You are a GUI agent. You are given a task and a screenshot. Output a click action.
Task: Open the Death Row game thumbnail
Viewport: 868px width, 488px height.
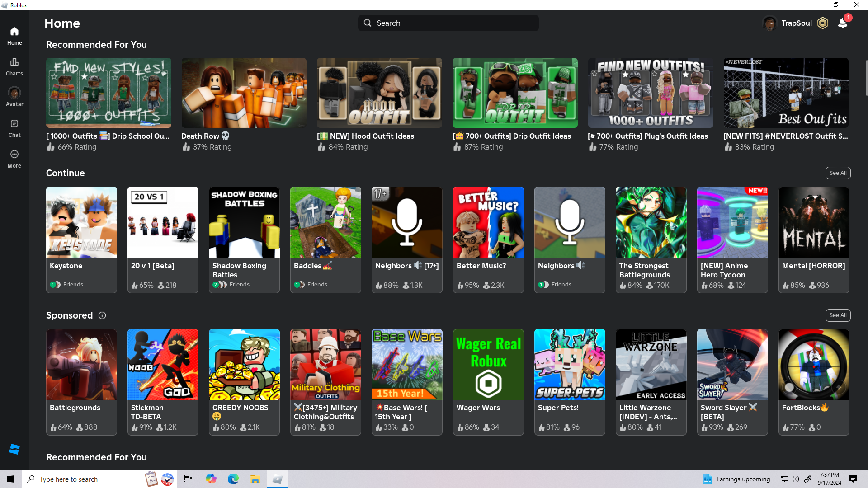click(x=244, y=93)
